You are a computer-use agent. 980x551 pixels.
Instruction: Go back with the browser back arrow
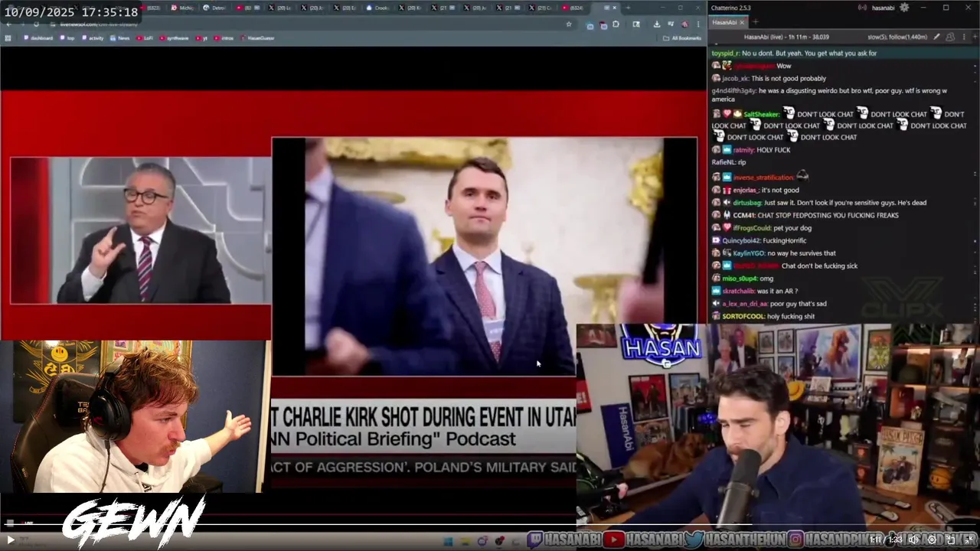pos(9,24)
